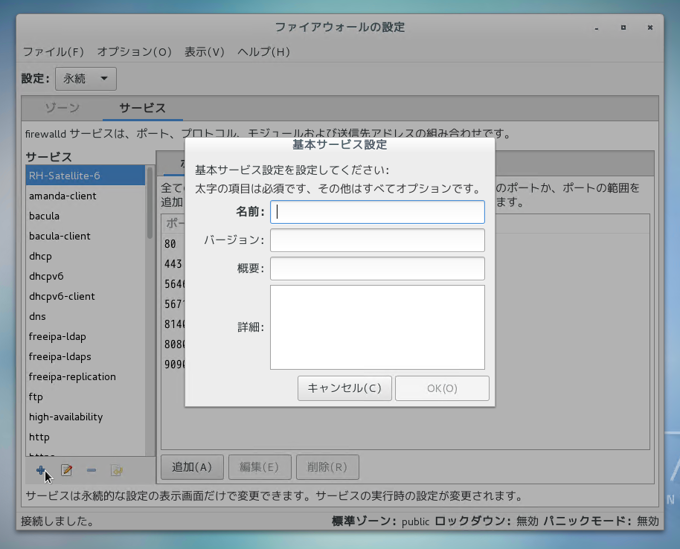This screenshot has height=549, width=680.
Task: Select amanda-client in the services list
Action: pyautogui.click(x=85, y=196)
